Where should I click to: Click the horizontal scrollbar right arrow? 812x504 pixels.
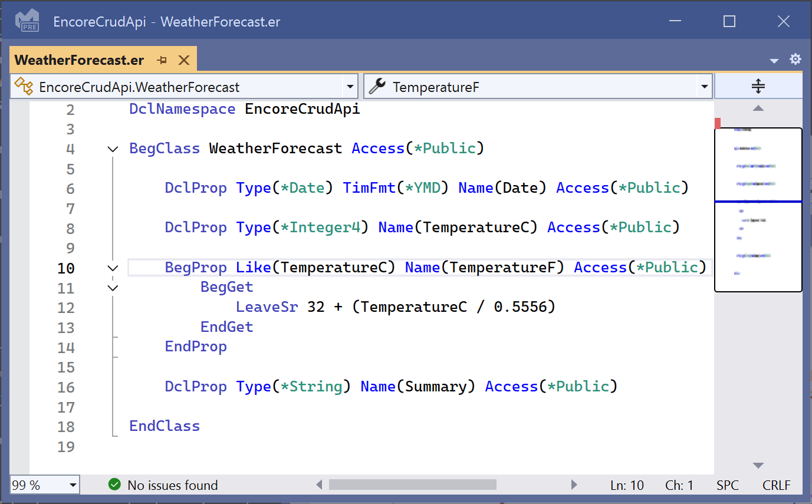574,485
